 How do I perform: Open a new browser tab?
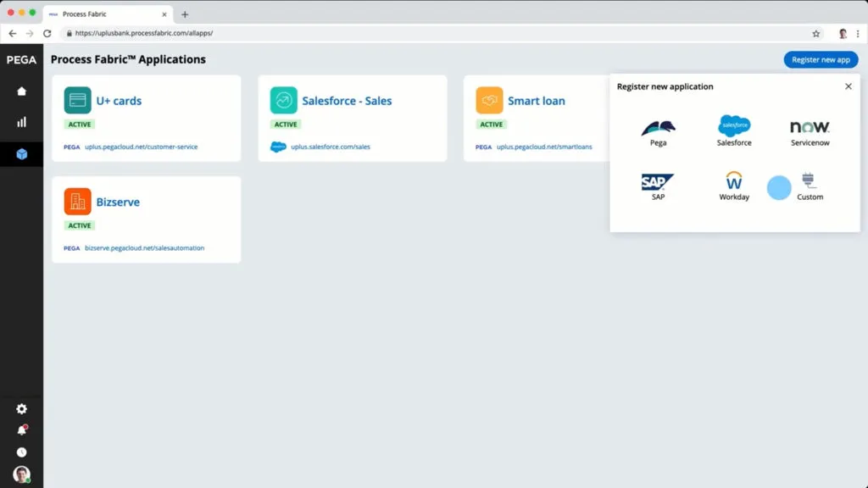pos(185,14)
